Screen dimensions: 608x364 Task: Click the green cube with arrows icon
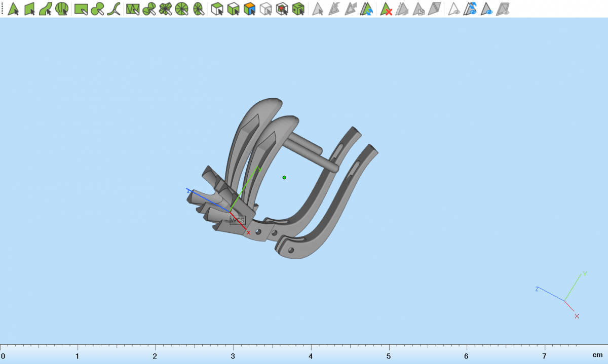click(298, 9)
